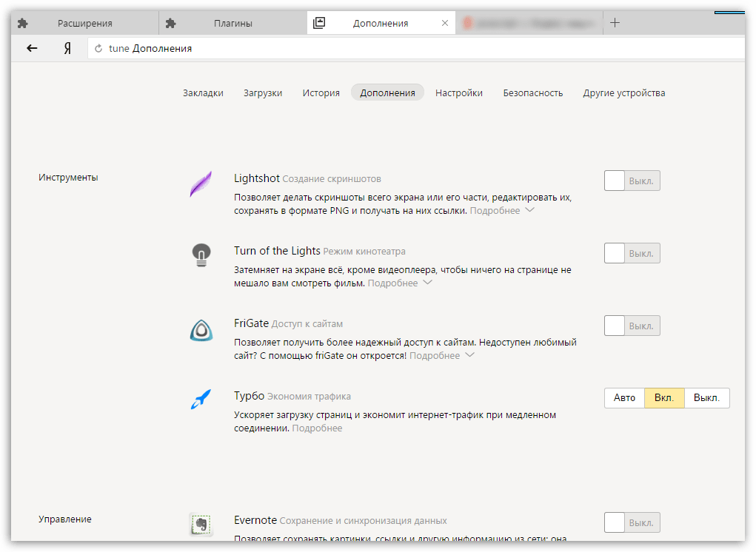This screenshot has width=756, height=552.
Task: Switch on the FriGate extension
Action: (632, 326)
